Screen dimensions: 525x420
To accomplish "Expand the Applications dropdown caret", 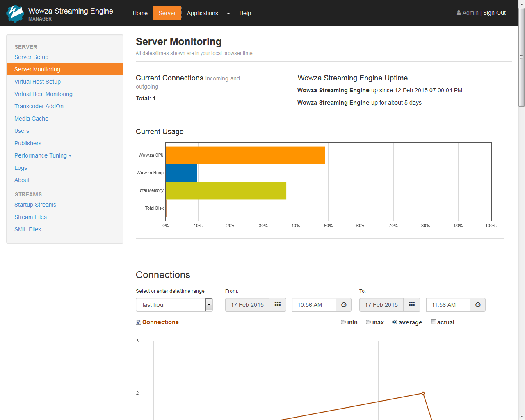I will pyautogui.click(x=228, y=14).
